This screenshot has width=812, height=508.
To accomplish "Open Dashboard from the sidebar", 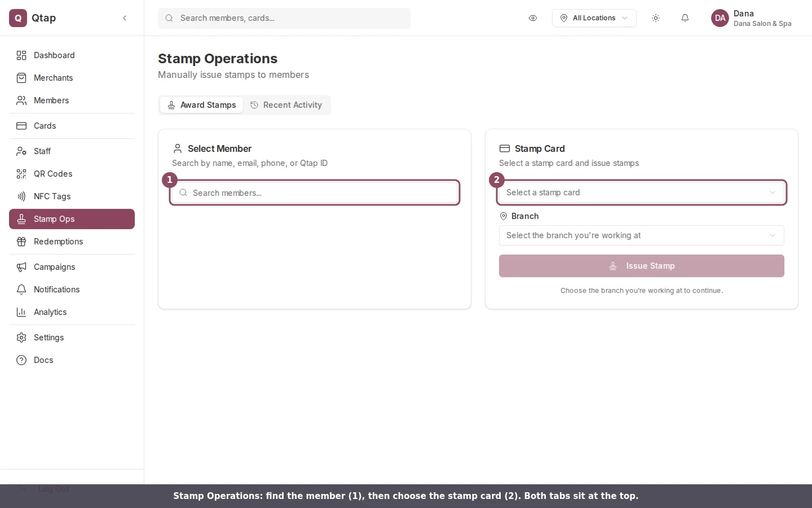I will (72, 55).
